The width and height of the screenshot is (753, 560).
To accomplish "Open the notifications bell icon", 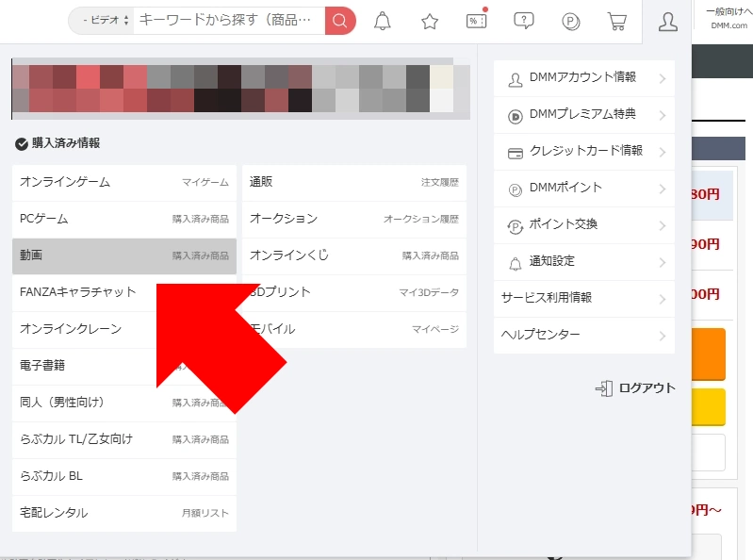I will pyautogui.click(x=383, y=21).
